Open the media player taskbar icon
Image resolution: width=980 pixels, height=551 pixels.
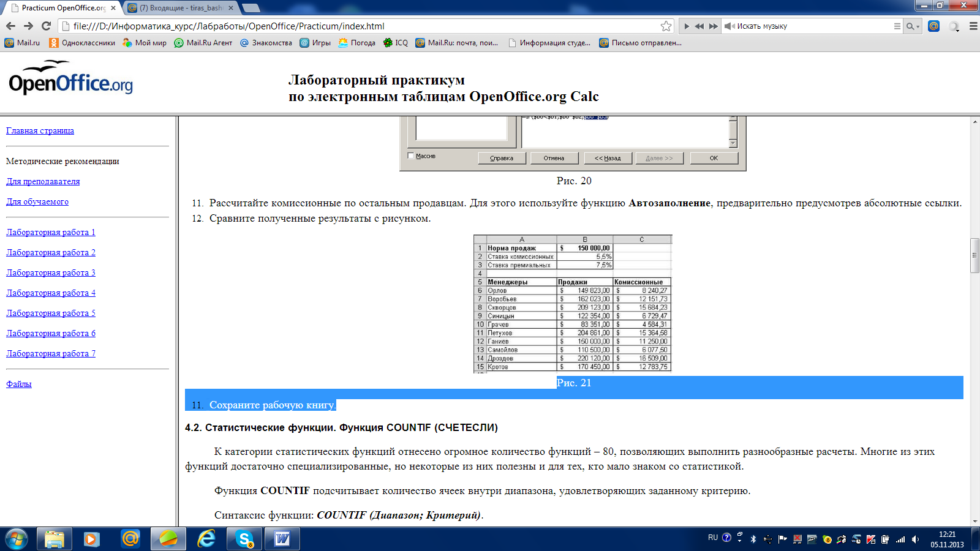point(92,539)
